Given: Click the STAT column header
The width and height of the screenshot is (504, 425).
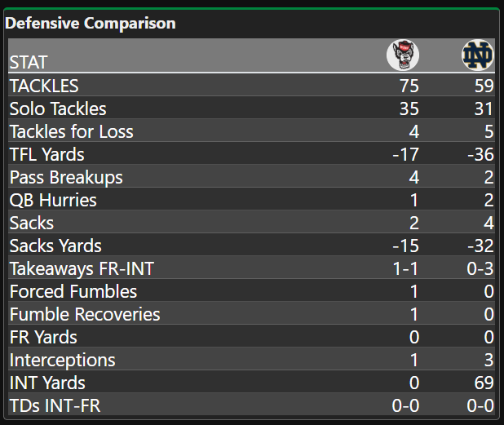Looking at the screenshot, I should pyautogui.click(x=29, y=62).
